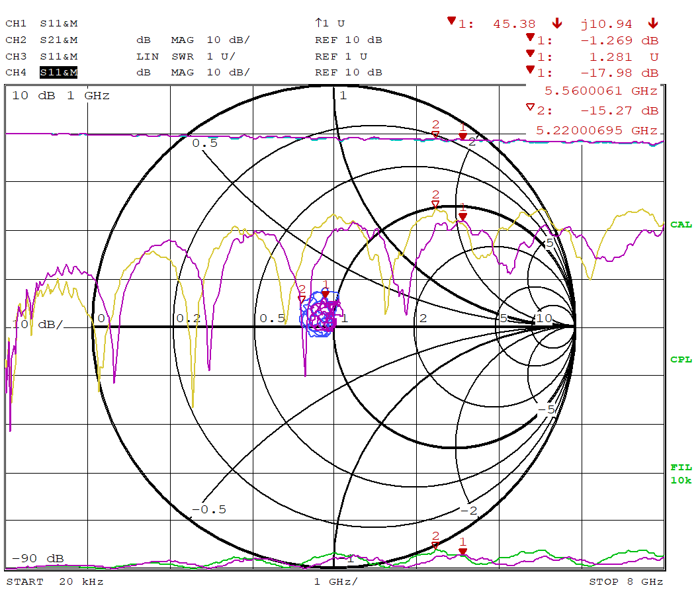Click the highlighted S11&M label for CH4
700x590 pixels.
click(58, 72)
